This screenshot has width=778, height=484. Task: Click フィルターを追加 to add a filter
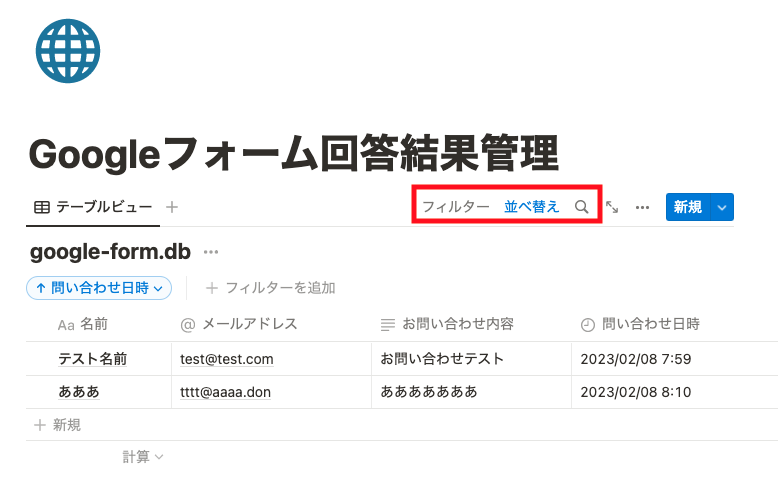tap(270, 288)
